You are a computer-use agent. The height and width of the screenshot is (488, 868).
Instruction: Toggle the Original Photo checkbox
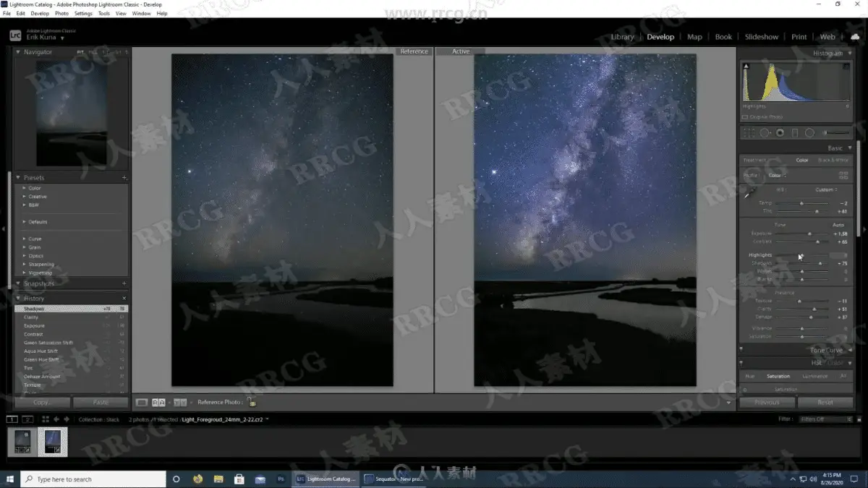pyautogui.click(x=745, y=117)
